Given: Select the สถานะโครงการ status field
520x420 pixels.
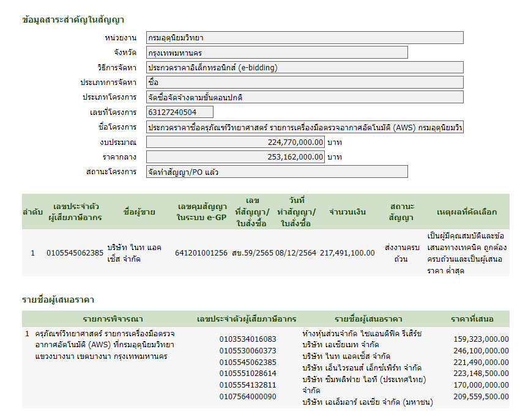Looking at the screenshot, I should [x=277, y=172].
